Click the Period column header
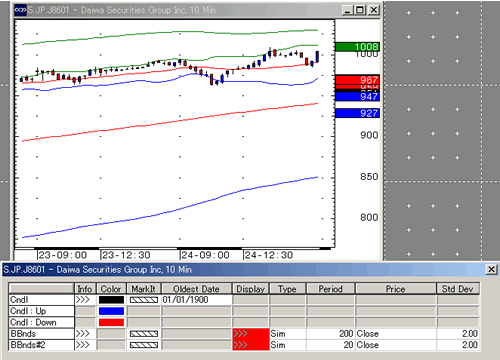The width and height of the screenshot is (500, 360). click(331, 289)
